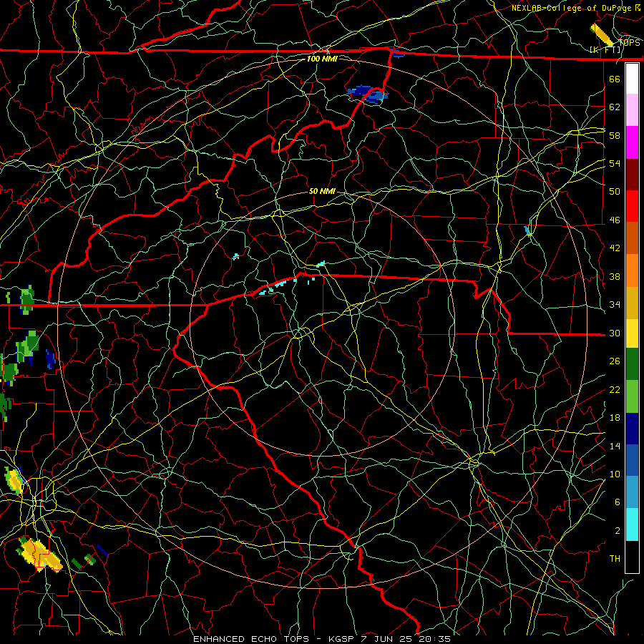This screenshot has width=644, height=644.
Task: Click the 14 legend value
Action: 615,446
